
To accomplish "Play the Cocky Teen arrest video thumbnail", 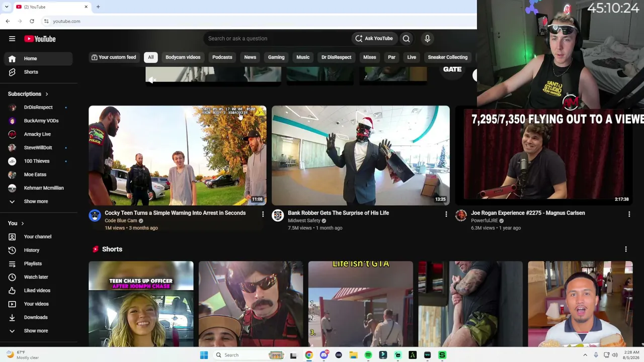I will (178, 155).
